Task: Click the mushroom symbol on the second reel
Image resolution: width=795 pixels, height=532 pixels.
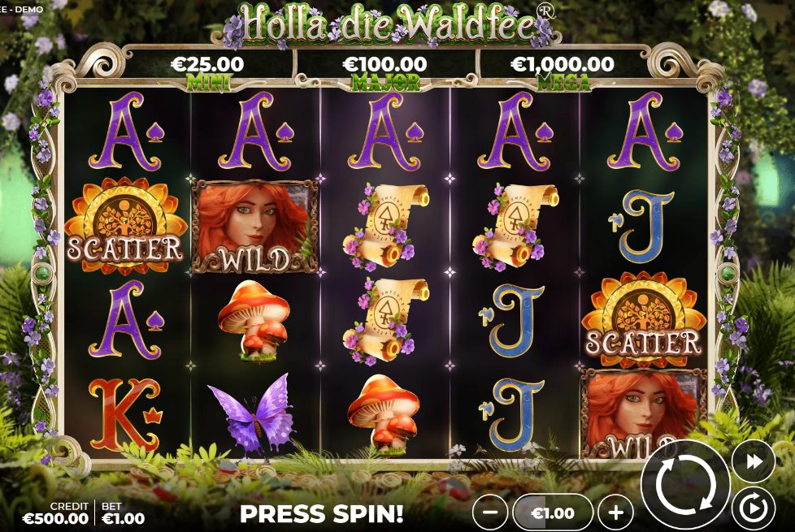Action: pyautogui.click(x=254, y=320)
